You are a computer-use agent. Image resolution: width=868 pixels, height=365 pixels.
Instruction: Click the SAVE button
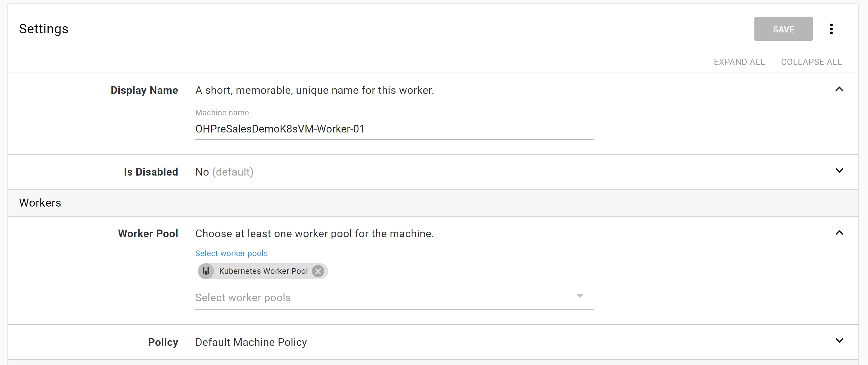click(783, 29)
